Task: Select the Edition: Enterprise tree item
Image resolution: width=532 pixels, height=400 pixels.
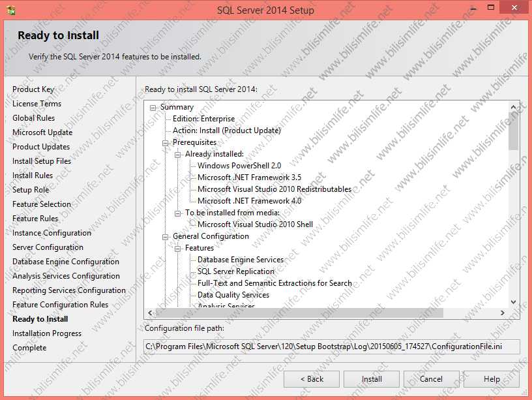Action: click(x=203, y=119)
